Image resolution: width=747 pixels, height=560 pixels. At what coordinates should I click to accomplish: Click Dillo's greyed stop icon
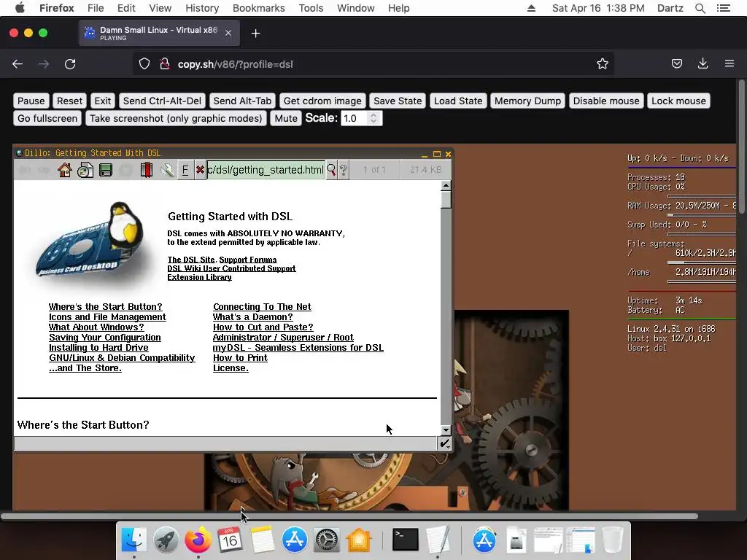[125, 169]
